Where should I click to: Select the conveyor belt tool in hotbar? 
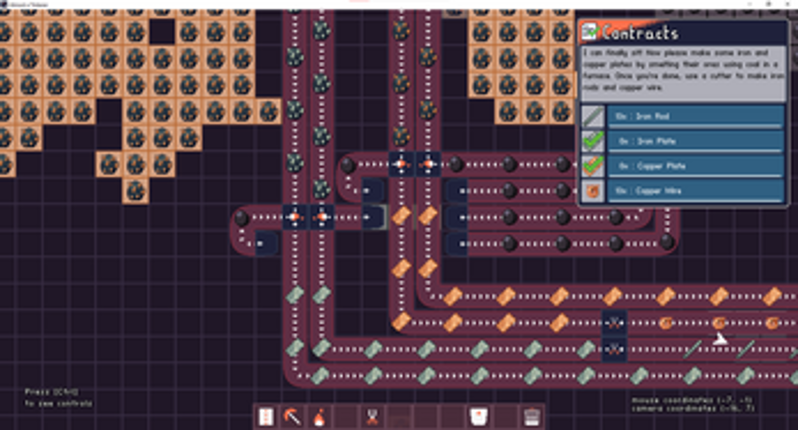266,417
